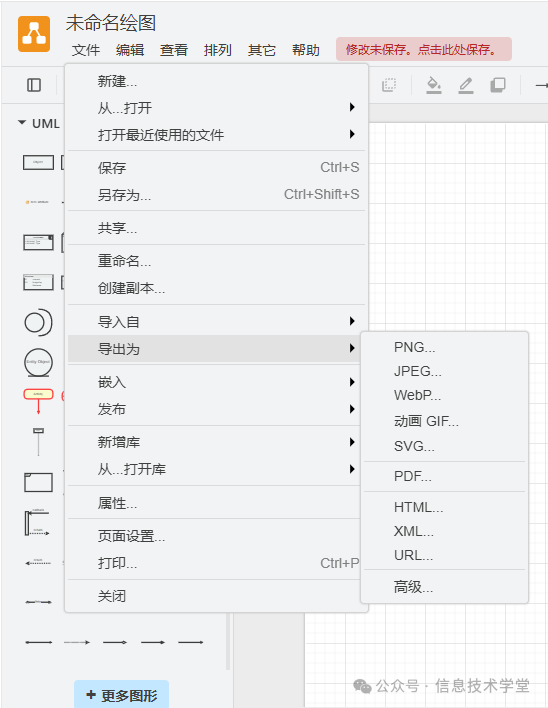
Task: Click the connection arrow icon in toolbar
Action: (541, 85)
